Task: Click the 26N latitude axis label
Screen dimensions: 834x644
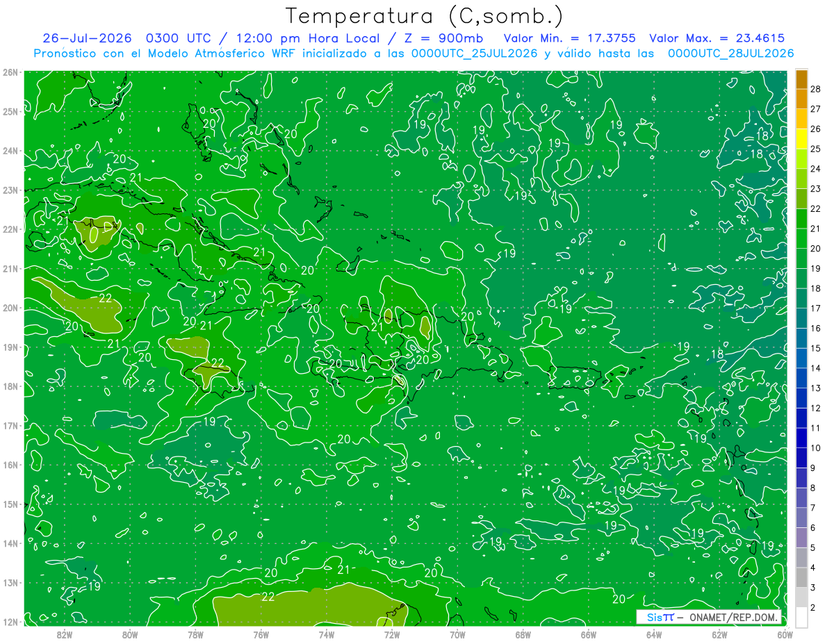Action: point(10,72)
